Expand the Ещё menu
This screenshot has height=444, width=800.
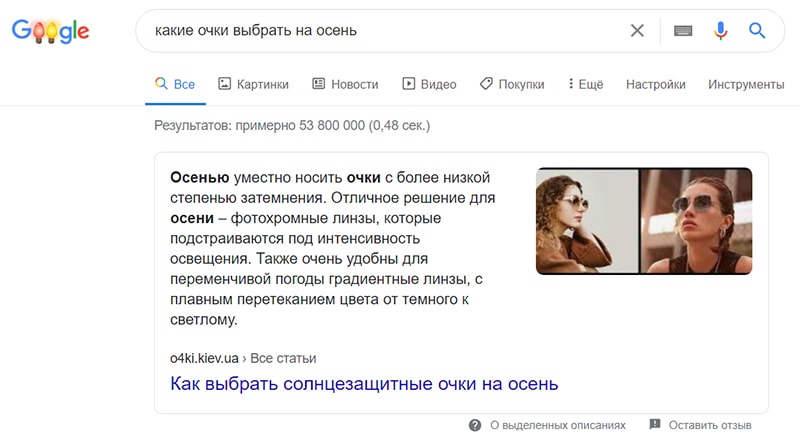(586, 84)
